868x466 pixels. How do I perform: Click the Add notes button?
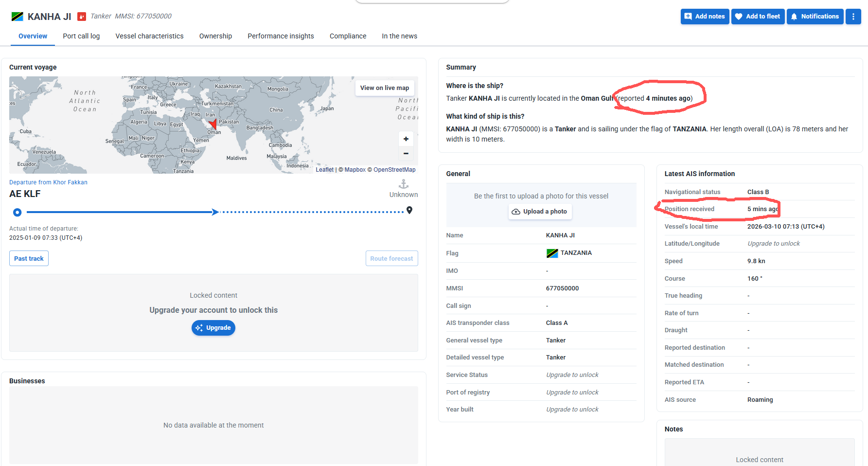(705, 17)
